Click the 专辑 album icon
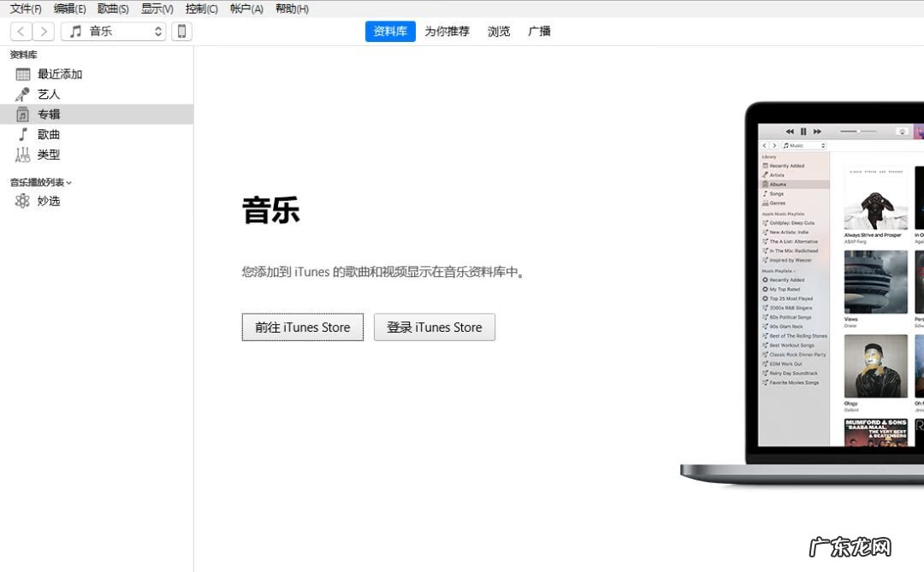The image size is (924, 572). (22, 115)
